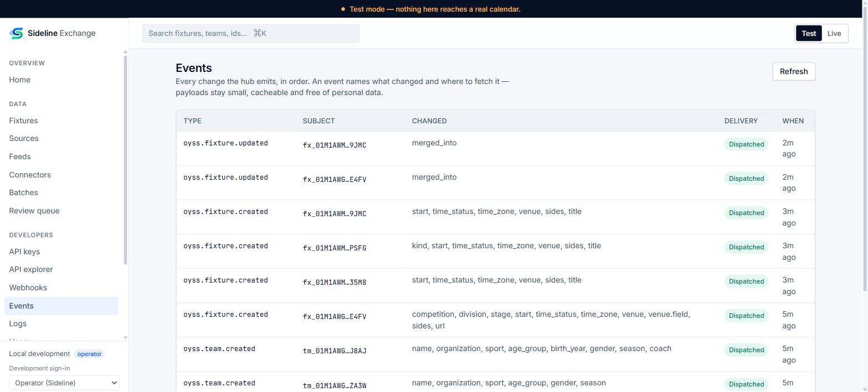The image size is (868, 392).
Task: Click changed fields ending with season, coach
Action: pos(541,348)
